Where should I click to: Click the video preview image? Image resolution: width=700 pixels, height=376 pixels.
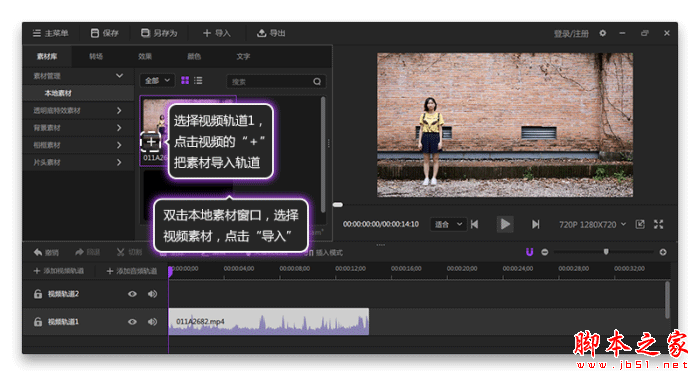(505, 125)
